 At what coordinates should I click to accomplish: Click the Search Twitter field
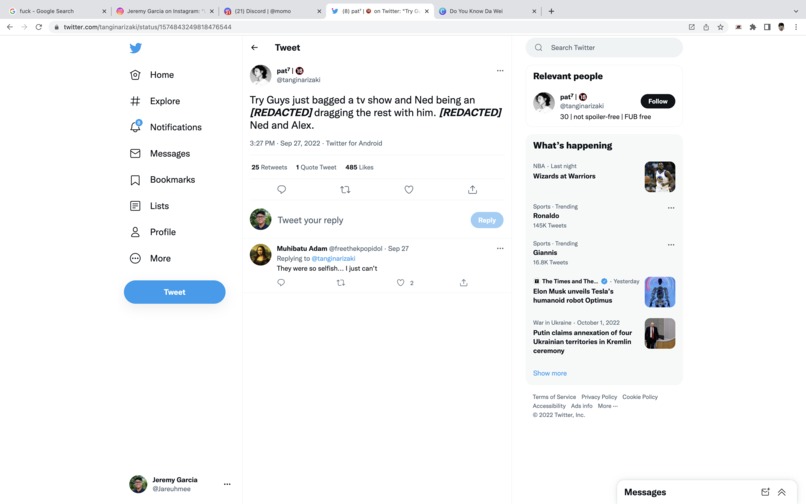tap(604, 47)
